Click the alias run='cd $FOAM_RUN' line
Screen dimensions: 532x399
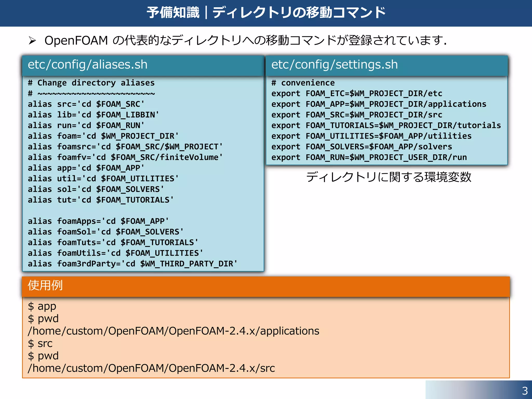(x=86, y=125)
